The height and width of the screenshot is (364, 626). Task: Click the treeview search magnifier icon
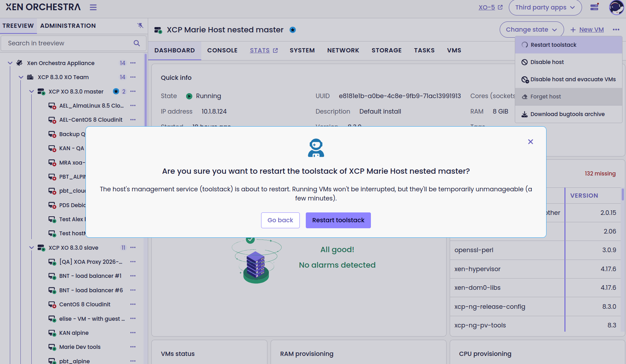[x=137, y=43]
